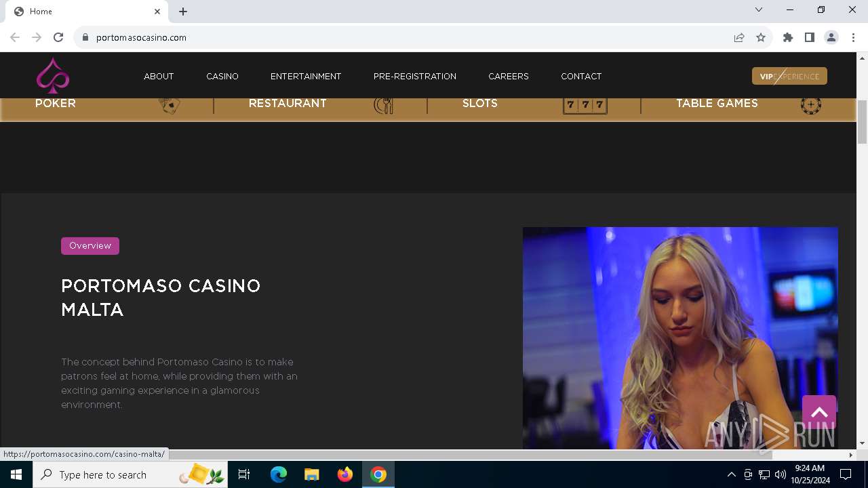Screen dimensions: 868x488
Task: Click the back-to-top arrow button
Action: [x=819, y=412]
